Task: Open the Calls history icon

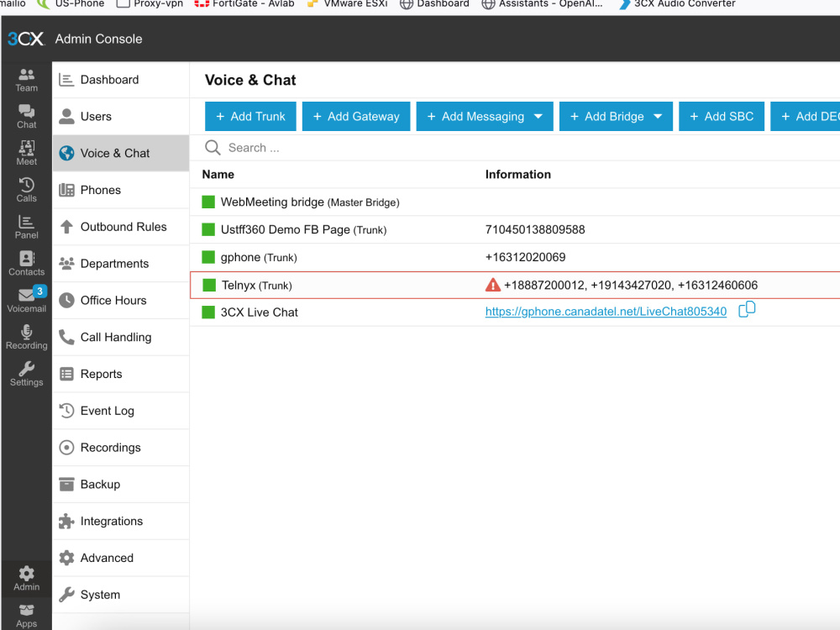Action: (26, 190)
